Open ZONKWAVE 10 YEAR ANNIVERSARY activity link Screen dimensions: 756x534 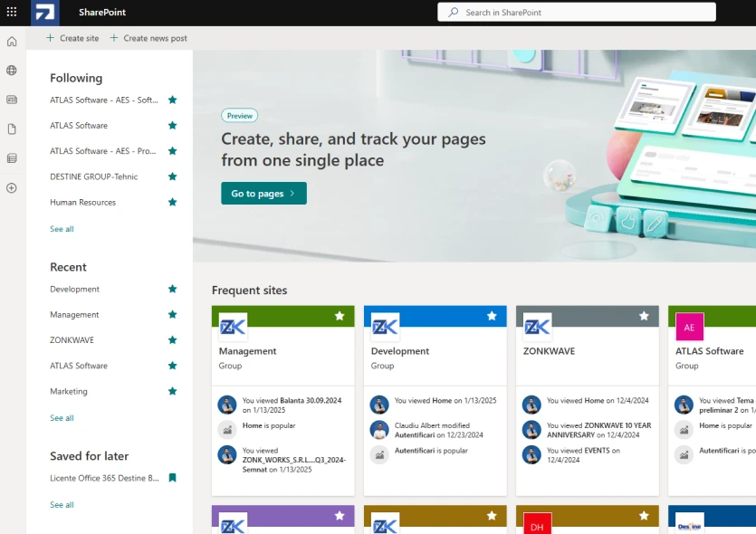pos(598,430)
